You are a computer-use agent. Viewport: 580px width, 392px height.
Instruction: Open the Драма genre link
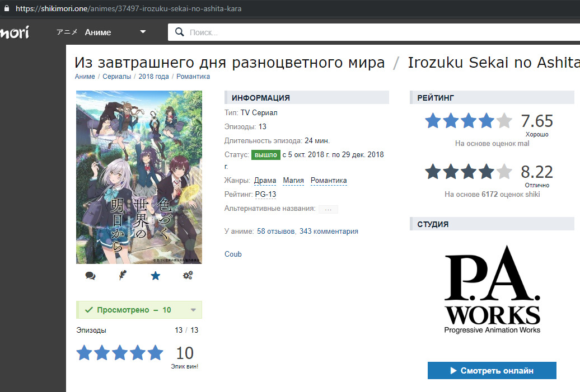coord(265,181)
